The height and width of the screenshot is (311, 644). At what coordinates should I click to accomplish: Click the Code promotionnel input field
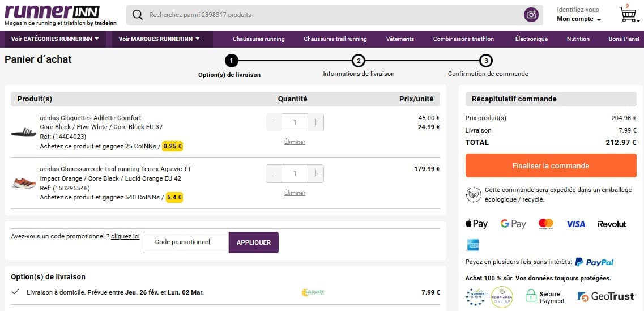(185, 242)
